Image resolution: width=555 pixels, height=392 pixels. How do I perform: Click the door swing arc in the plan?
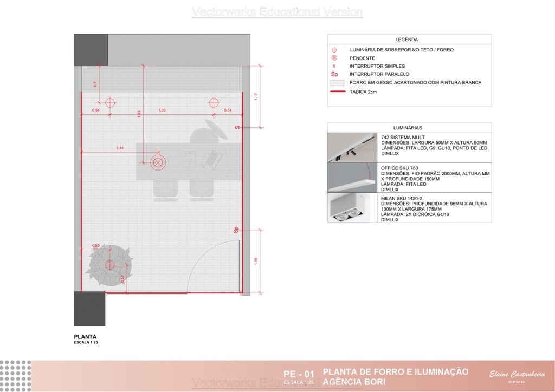(x=214, y=266)
